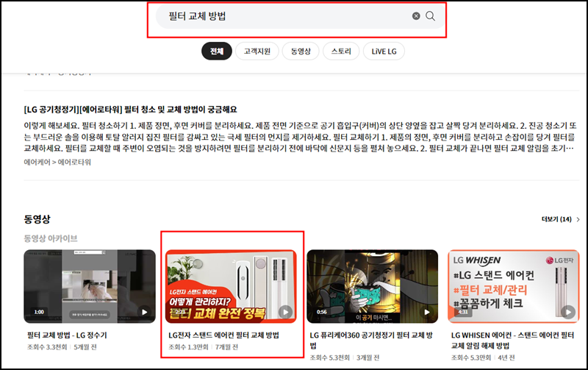Play the LG 정수기 filter video thumbnail
The width and height of the screenshot is (588, 370).
90,286
